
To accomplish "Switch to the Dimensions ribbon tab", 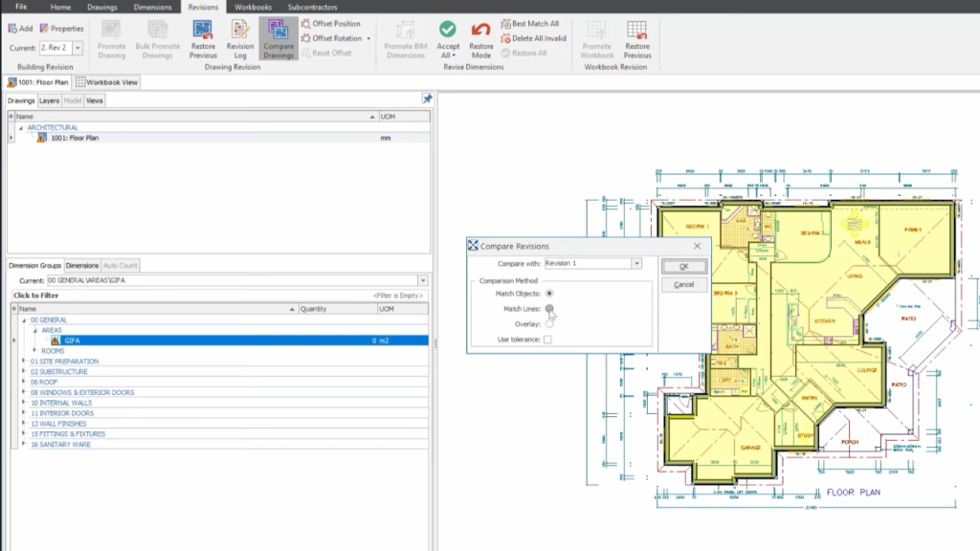I will coord(152,7).
